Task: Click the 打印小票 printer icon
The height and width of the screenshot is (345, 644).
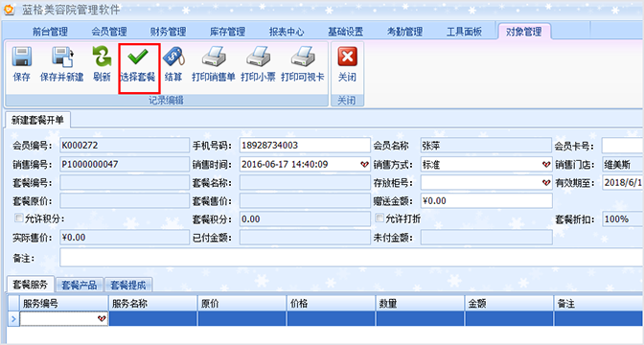Action: click(259, 57)
